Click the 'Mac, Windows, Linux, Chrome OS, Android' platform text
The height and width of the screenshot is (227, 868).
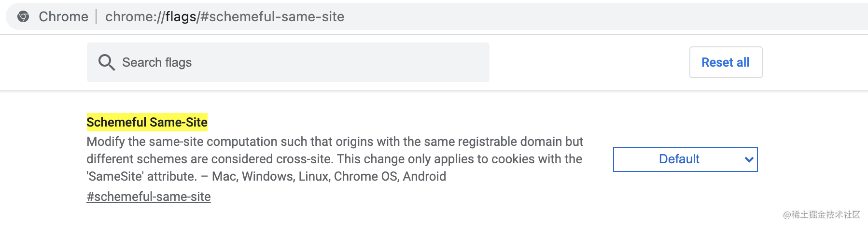coord(329,176)
